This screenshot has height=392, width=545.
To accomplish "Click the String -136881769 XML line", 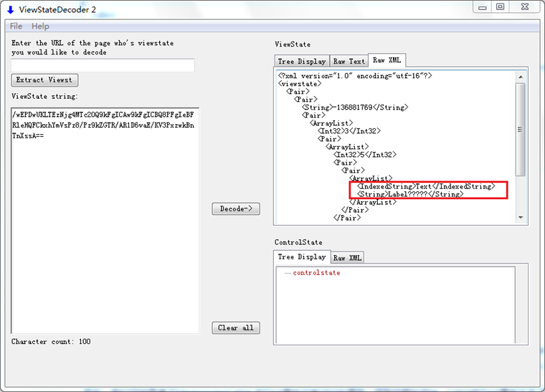I will tap(355, 107).
